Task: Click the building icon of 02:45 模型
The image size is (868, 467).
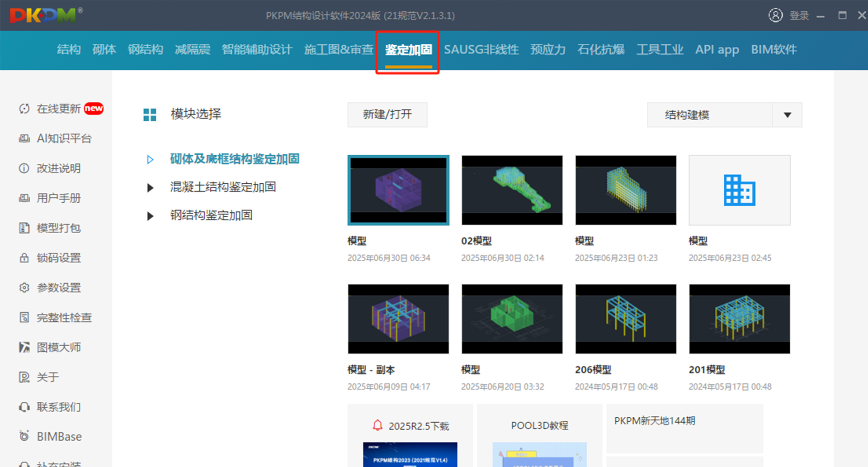Action: coord(740,190)
